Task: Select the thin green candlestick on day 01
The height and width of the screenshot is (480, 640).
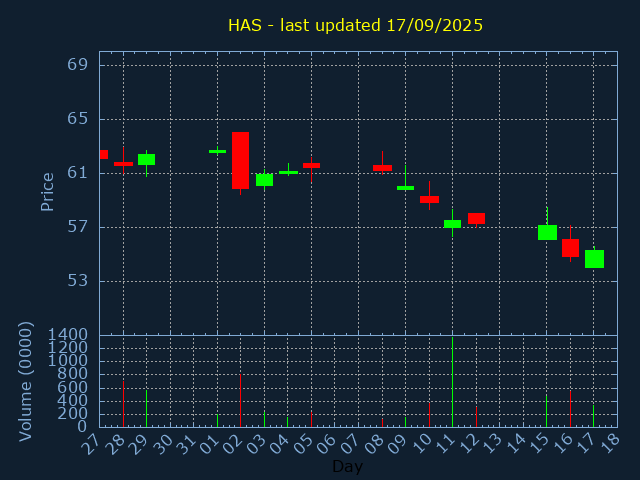Action: 218,151
